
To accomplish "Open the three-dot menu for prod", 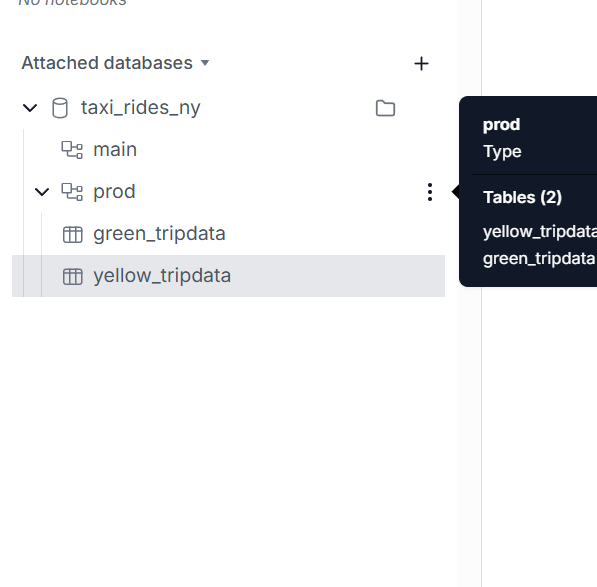I will click(x=430, y=192).
